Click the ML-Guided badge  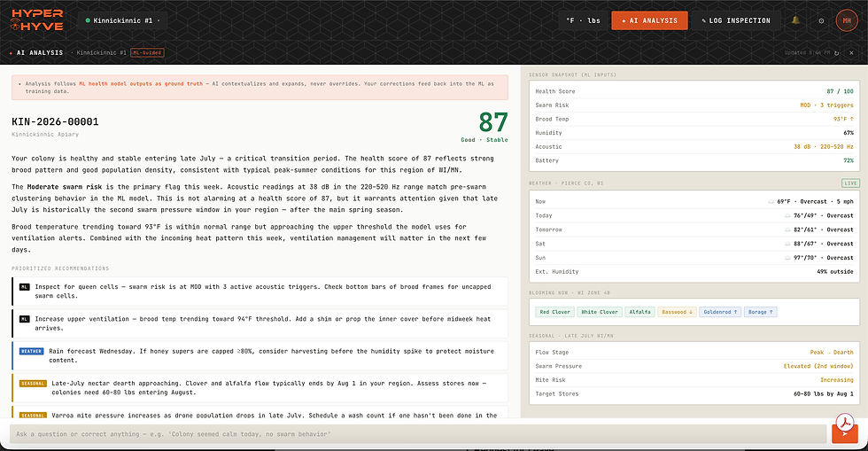[147, 52]
